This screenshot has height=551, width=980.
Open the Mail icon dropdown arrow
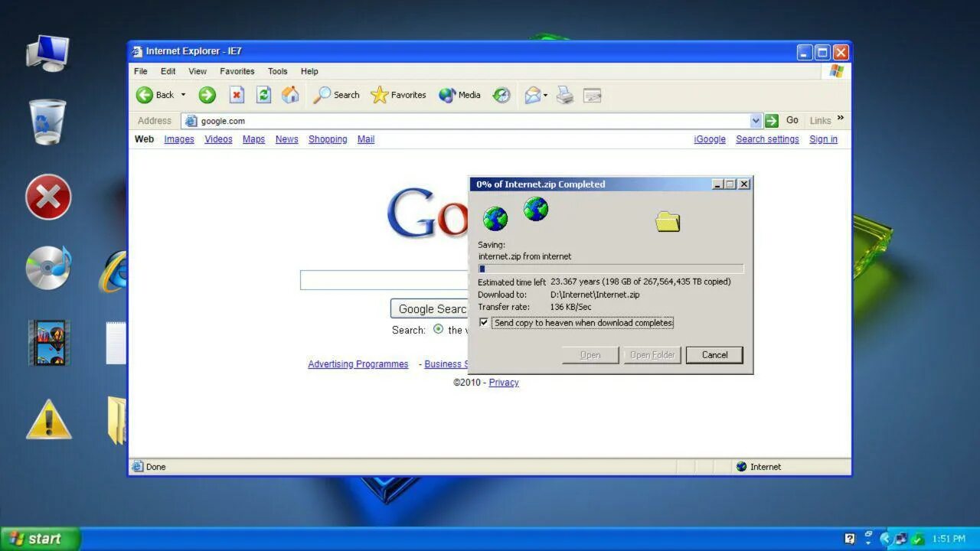[x=546, y=96]
